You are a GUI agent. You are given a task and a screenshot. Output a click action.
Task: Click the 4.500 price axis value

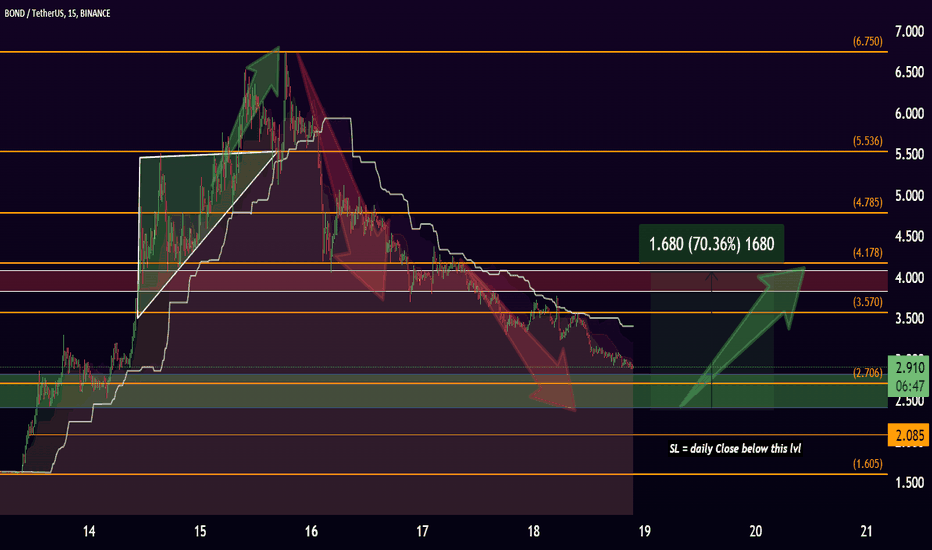[x=909, y=237]
